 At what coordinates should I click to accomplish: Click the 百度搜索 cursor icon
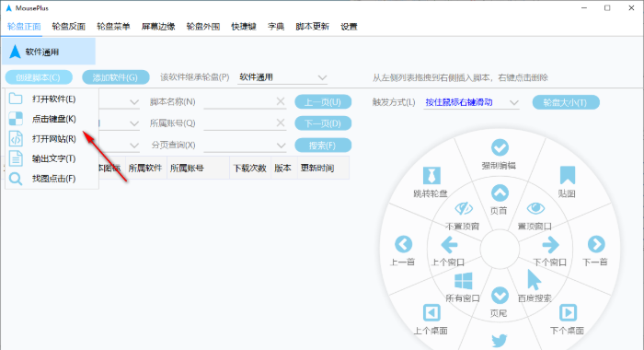[x=534, y=281]
